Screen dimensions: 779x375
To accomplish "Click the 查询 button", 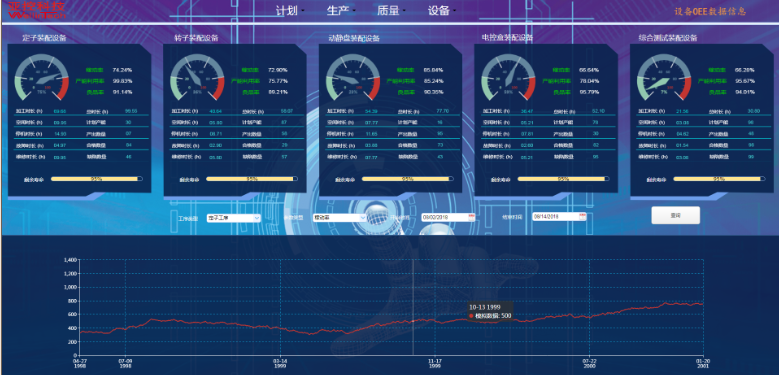I will pyautogui.click(x=676, y=216).
